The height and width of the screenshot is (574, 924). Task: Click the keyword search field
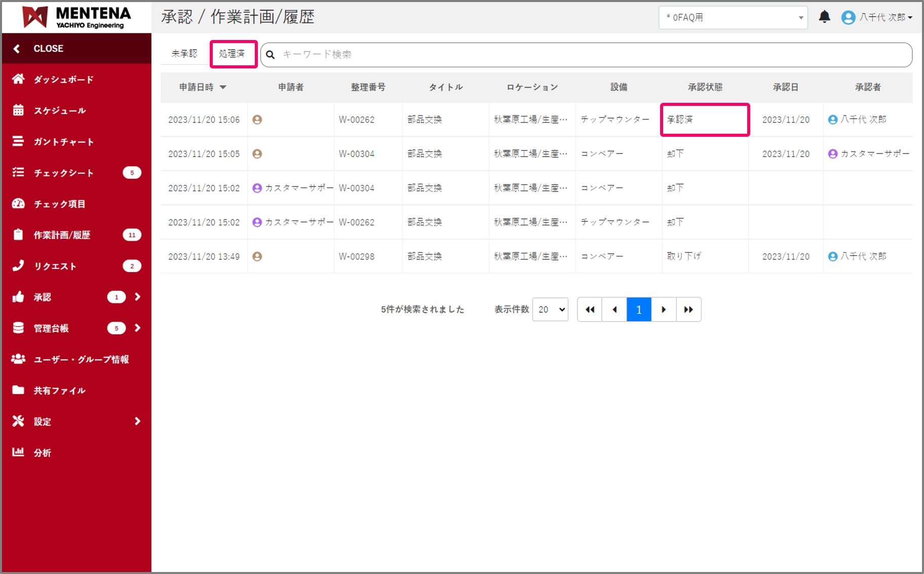(x=593, y=55)
